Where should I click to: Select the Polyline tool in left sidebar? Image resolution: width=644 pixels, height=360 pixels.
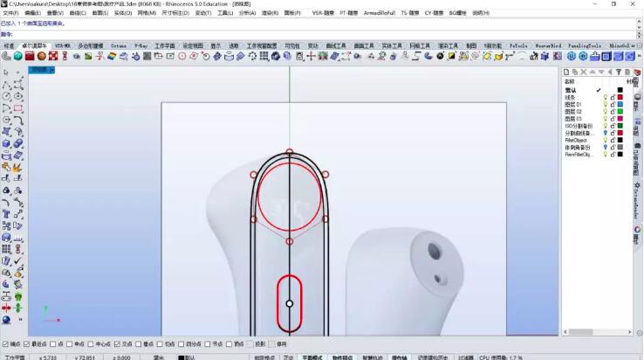(6, 85)
